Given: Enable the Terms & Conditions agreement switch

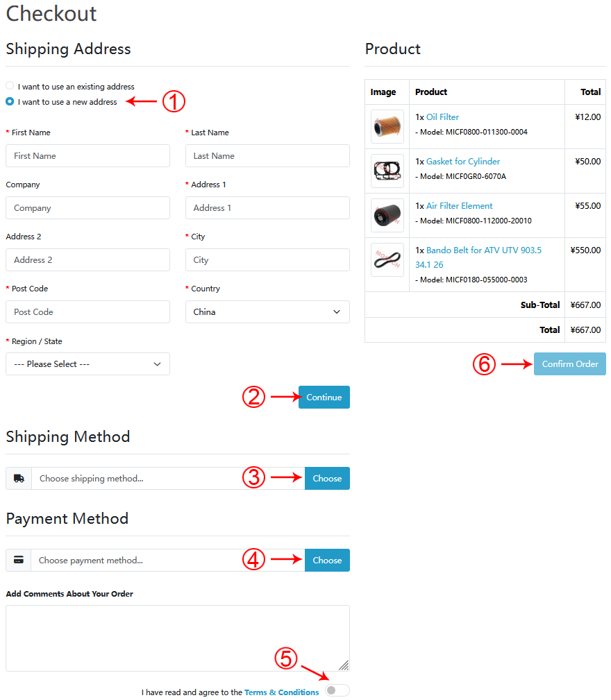Looking at the screenshot, I should (x=337, y=690).
